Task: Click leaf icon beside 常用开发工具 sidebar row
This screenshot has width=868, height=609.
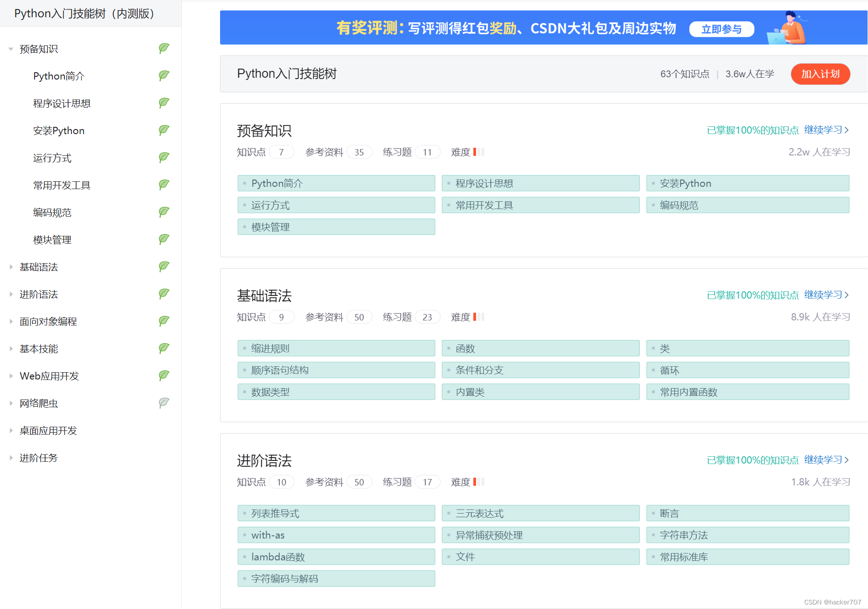Action: (x=164, y=185)
